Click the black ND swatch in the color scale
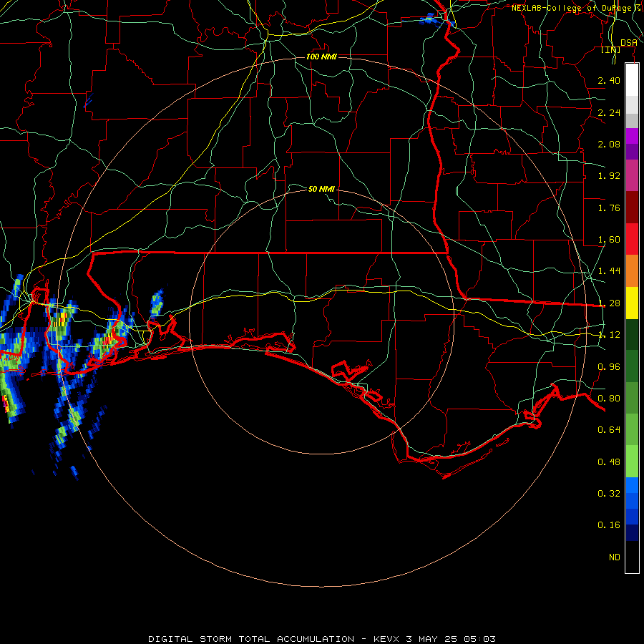 point(632,557)
